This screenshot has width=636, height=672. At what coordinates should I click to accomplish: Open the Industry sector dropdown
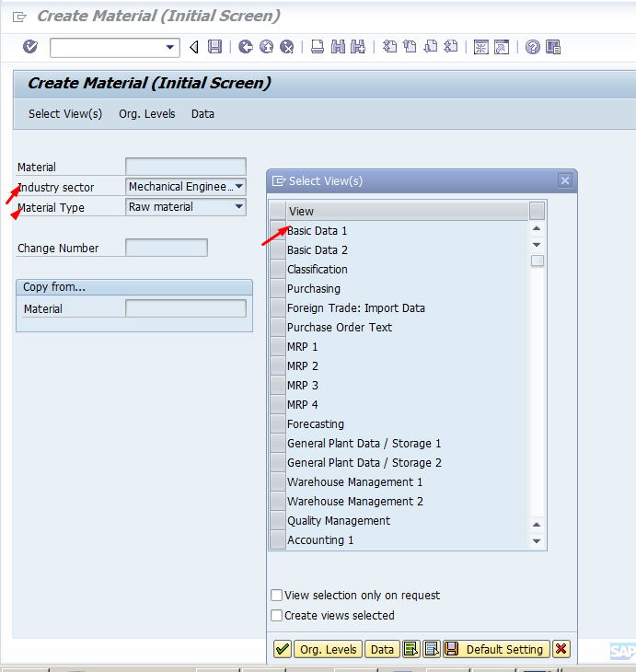(x=239, y=187)
